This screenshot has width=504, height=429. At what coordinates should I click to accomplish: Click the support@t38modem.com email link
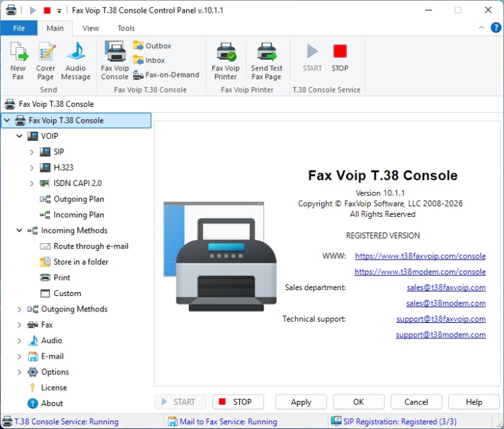(441, 334)
